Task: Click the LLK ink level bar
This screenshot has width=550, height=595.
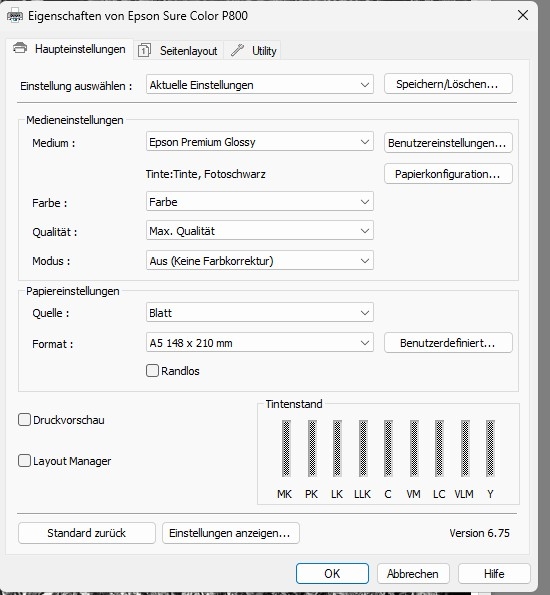Action: pyautogui.click(x=363, y=448)
